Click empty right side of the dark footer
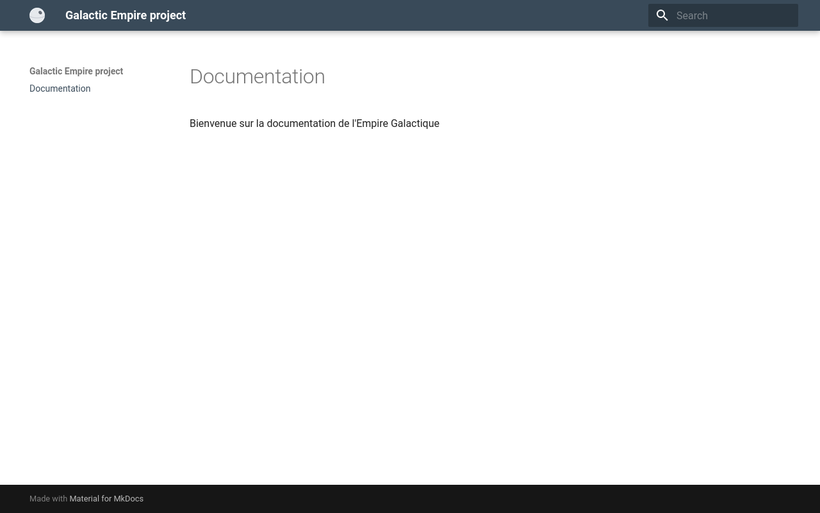Screen dimensions: 820x513 point(600,499)
